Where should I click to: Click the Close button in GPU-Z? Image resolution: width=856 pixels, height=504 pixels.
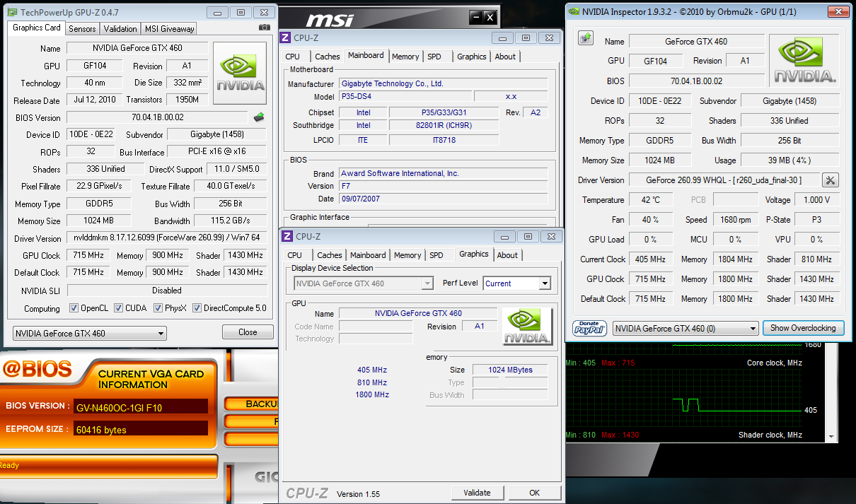pyautogui.click(x=248, y=332)
